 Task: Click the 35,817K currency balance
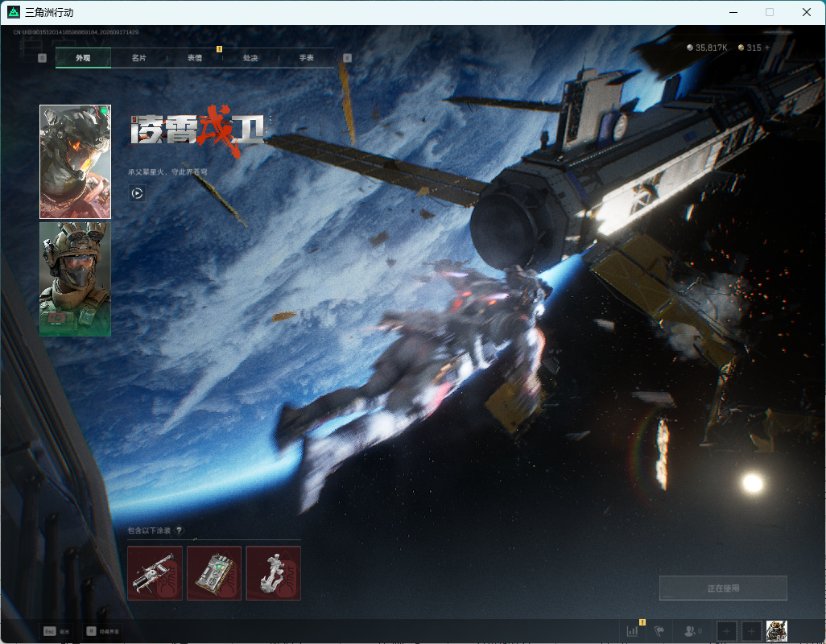pyautogui.click(x=707, y=47)
